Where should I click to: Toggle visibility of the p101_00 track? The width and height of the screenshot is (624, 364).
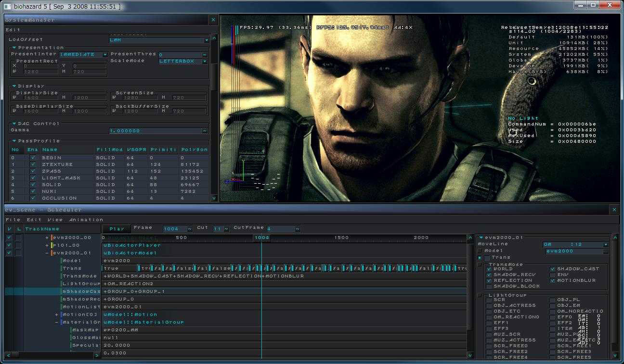tap(9, 245)
